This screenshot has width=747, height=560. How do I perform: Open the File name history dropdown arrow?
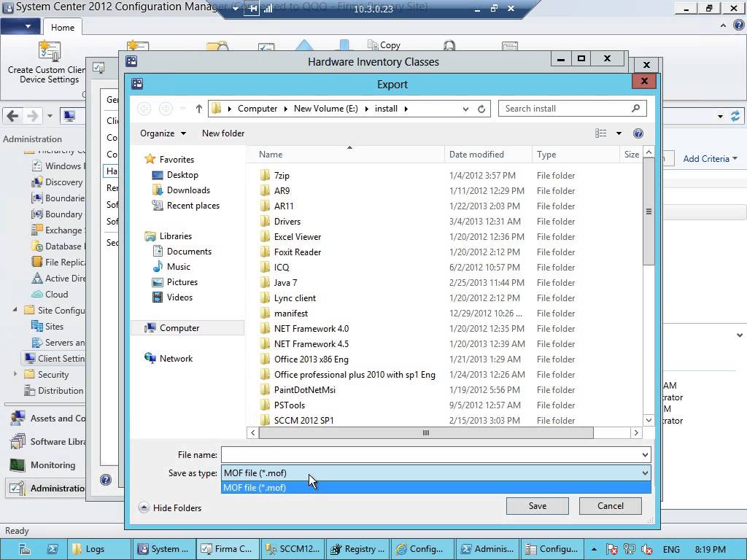click(x=645, y=455)
